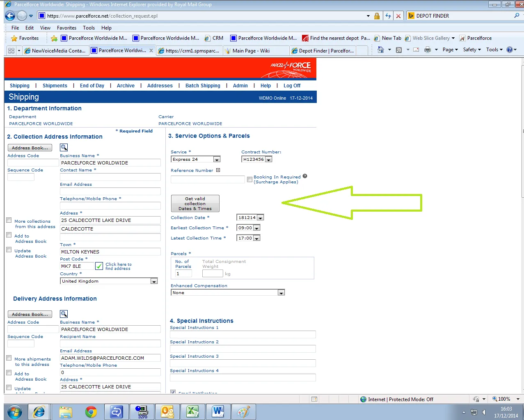Tick collection Update Address Book checkbox

9,250
